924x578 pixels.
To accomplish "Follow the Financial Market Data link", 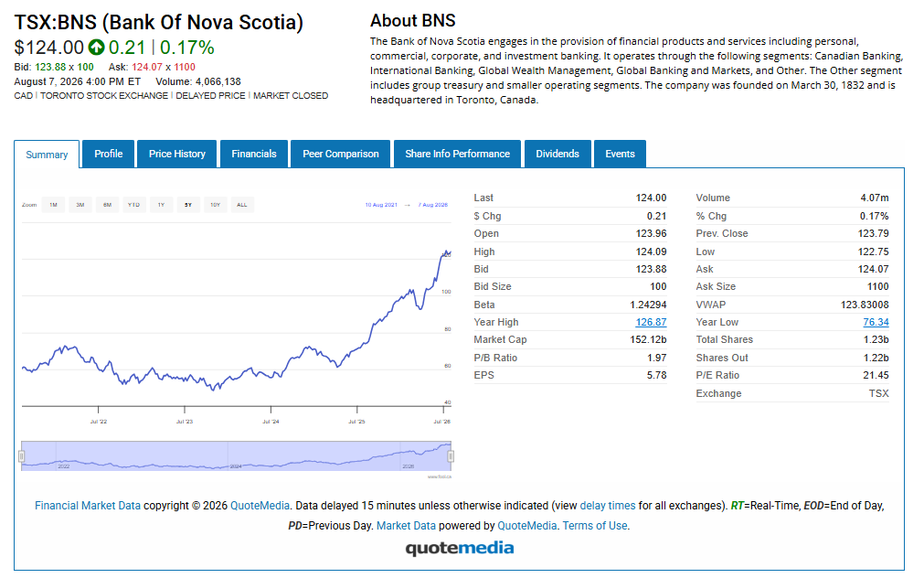I will (88, 506).
